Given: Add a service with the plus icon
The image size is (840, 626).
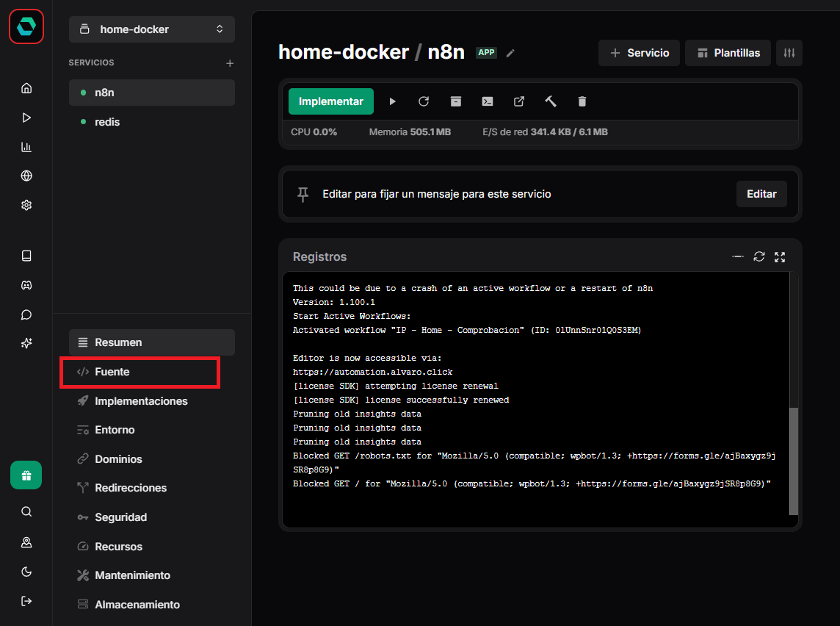Looking at the screenshot, I should [230, 63].
